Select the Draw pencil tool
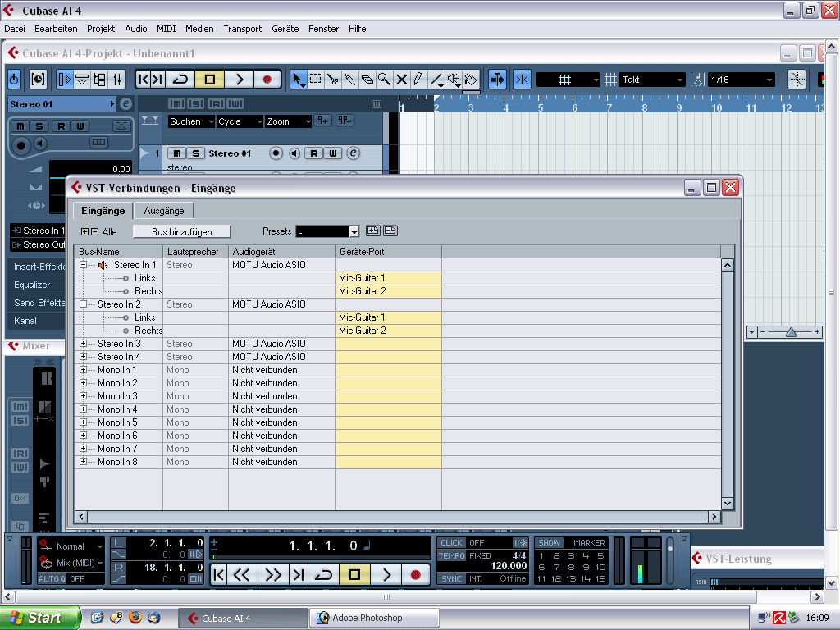The image size is (840, 630). pyautogui.click(x=418, y=80)
